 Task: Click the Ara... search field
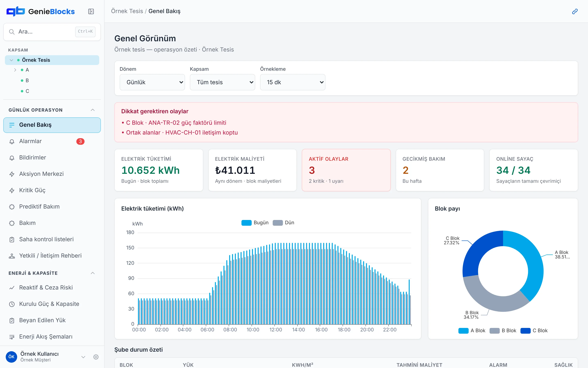52,32
